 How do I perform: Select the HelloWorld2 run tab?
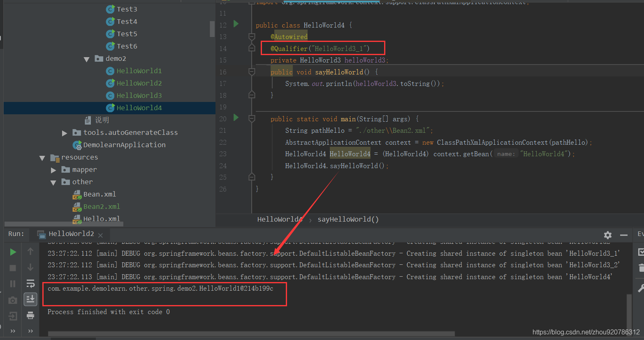[x=71, y=234]
